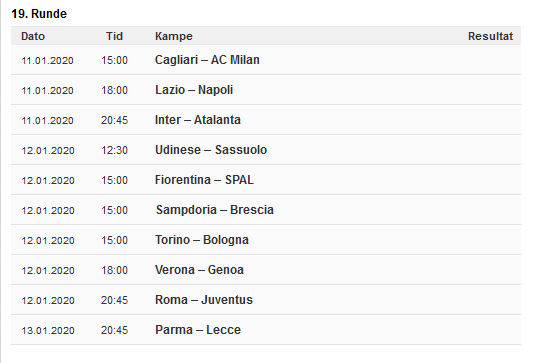Image resolution: width=550 pixels, height=363 pixels.
Task: Select the Torino – Bologna fixture
Action: [x=202, y=240]
